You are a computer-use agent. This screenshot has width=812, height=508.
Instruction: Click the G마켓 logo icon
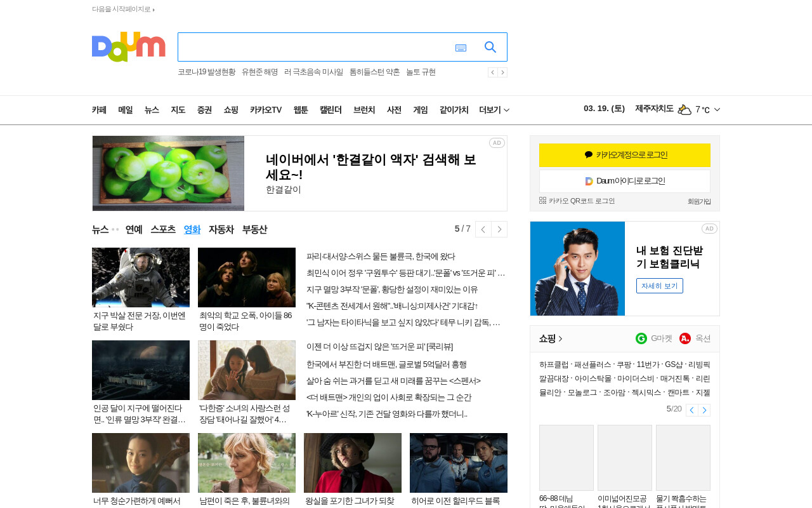point(641,338)
